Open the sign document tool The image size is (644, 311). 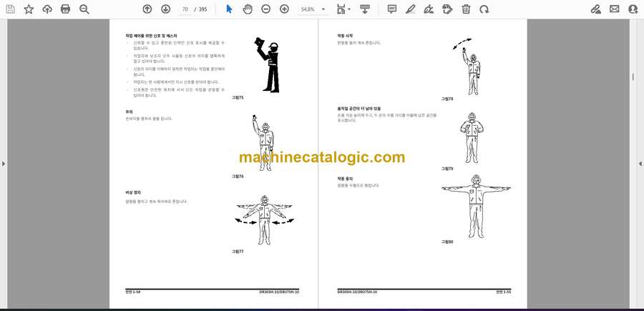pos(429,9)
